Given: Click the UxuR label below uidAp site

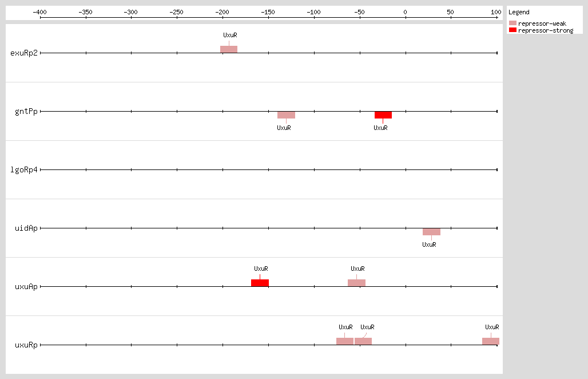Looking at the screenshot, I should tap(429, 244).
